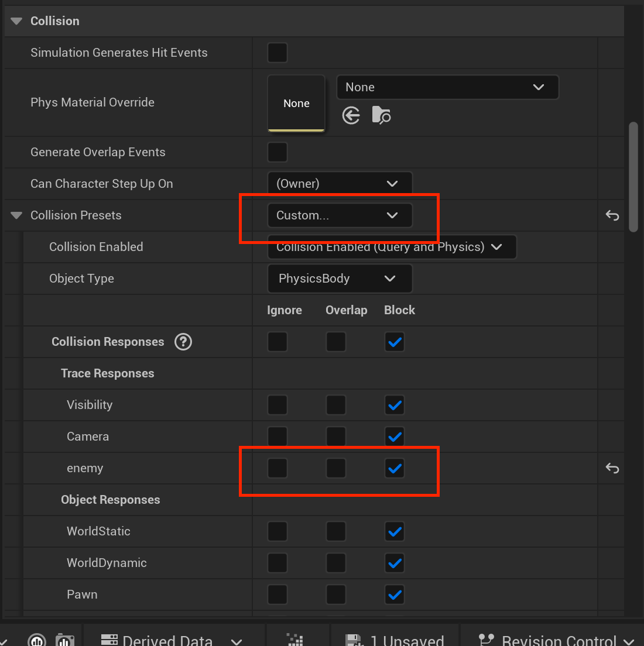Screen dimensions: 644x646
Task: Set all Collision Responses to Block
Action: [395, 342]
